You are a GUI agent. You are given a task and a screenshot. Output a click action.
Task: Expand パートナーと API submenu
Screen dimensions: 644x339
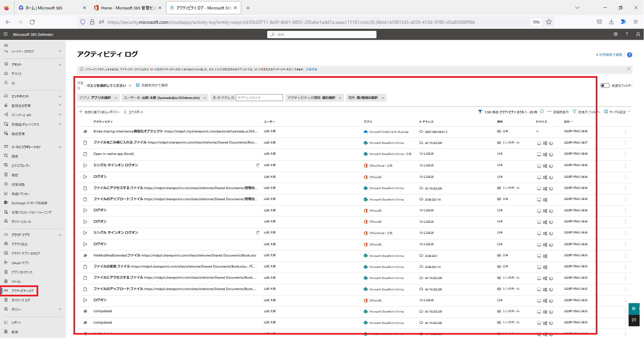60,115
